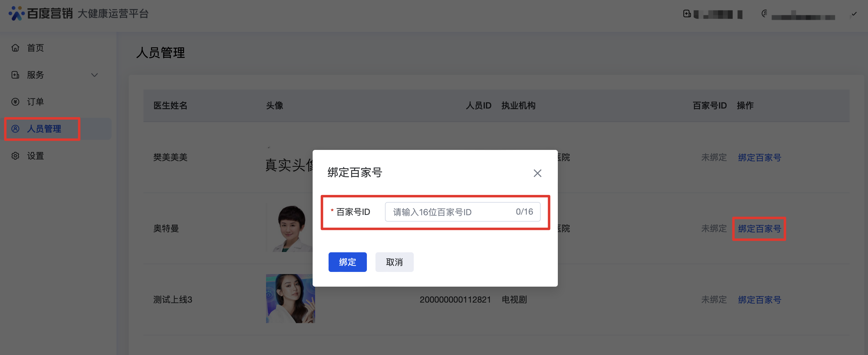Screen dimensions: 868x355
Task: Click 绑定百家号 link for 樊美美美
Action: (x=759, y=158)
